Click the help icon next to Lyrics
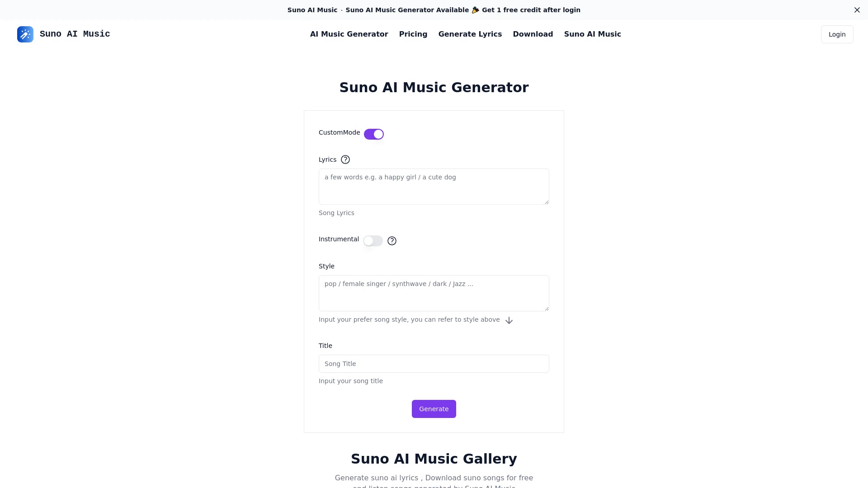Viewport: 868px width, 488px height. tap(345, 159)
